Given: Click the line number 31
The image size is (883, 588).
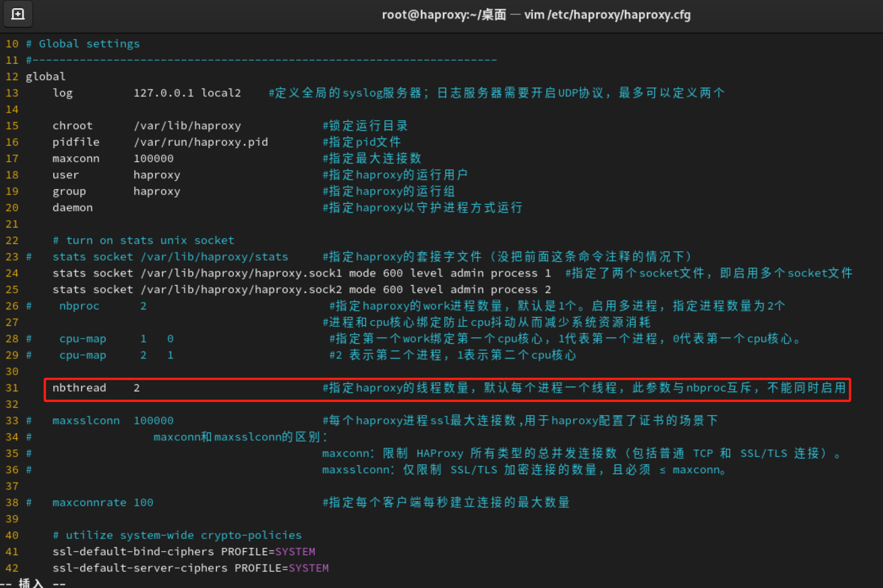Looking at the screenshot, I should coord(12,388).
